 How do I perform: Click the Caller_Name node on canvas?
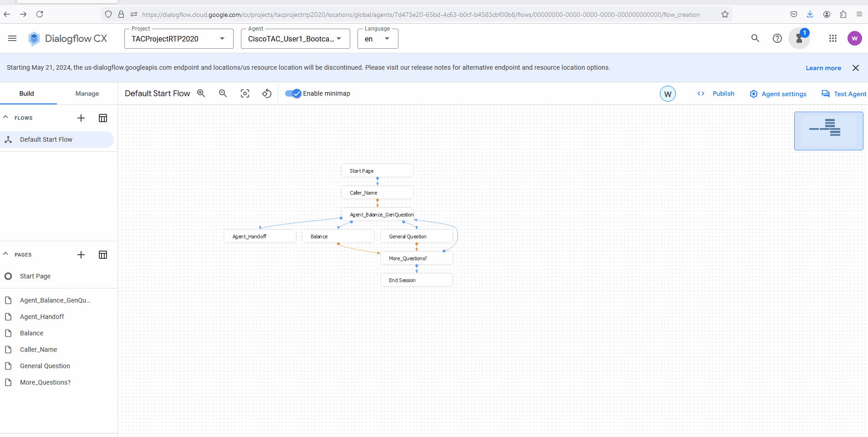coord(378,193)
